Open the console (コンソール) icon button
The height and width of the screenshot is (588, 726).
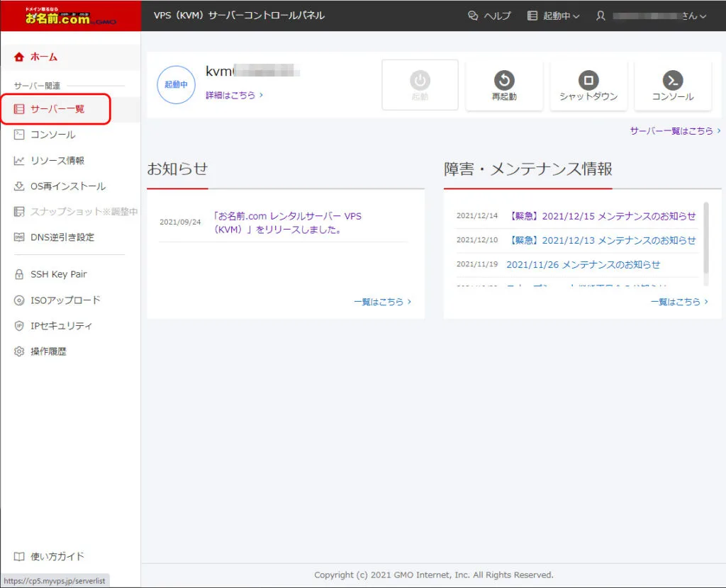tap(672, 80)
